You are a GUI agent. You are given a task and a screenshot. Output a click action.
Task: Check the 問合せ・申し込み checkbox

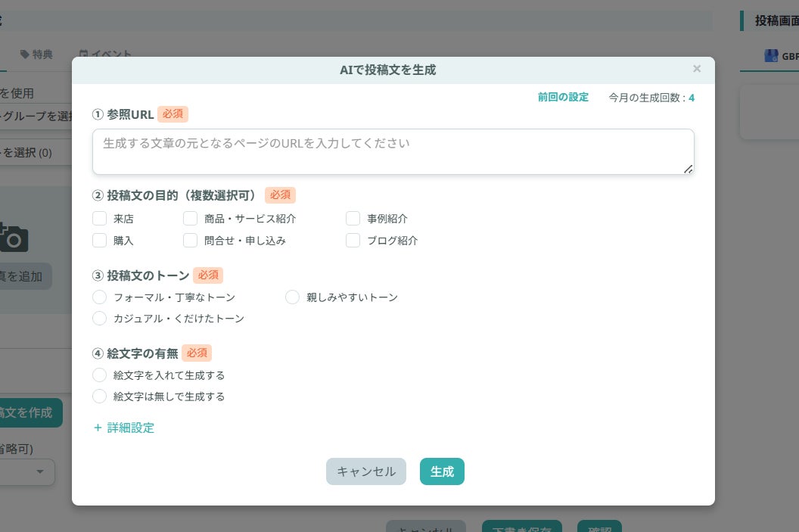pyautogui.click(x=190, y=240)
